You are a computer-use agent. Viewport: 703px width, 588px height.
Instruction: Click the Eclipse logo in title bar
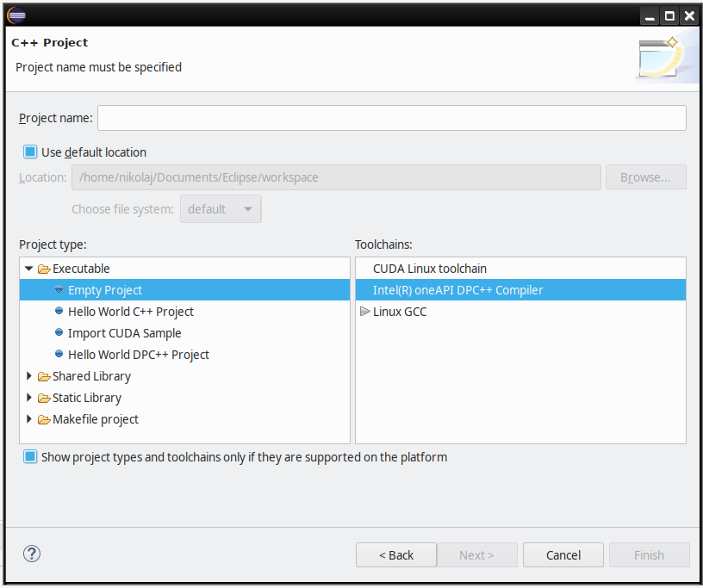[x=16, y=15]
